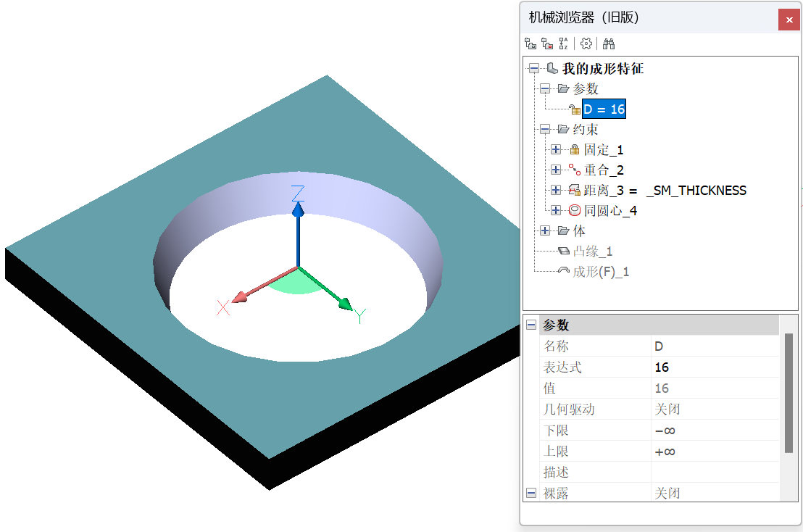Screen dimensions: 803x532
Task: Open browser settings via the gear icon
Action: [x=586, y=44]
